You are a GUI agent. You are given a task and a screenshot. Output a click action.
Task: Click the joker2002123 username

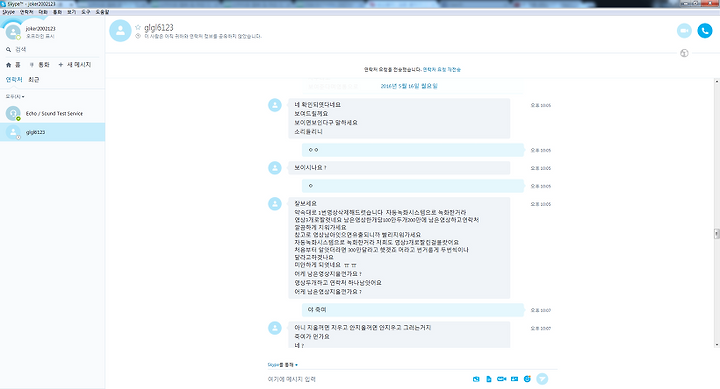point(40,28)
